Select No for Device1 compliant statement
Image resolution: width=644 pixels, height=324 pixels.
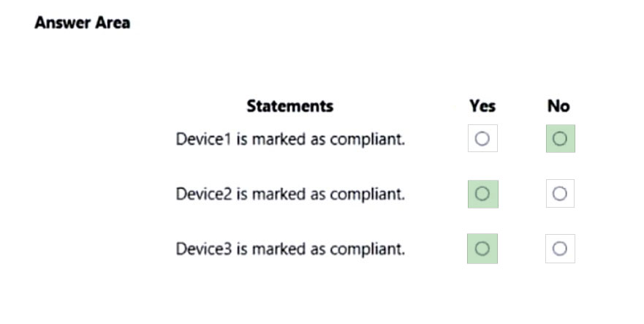560,138
